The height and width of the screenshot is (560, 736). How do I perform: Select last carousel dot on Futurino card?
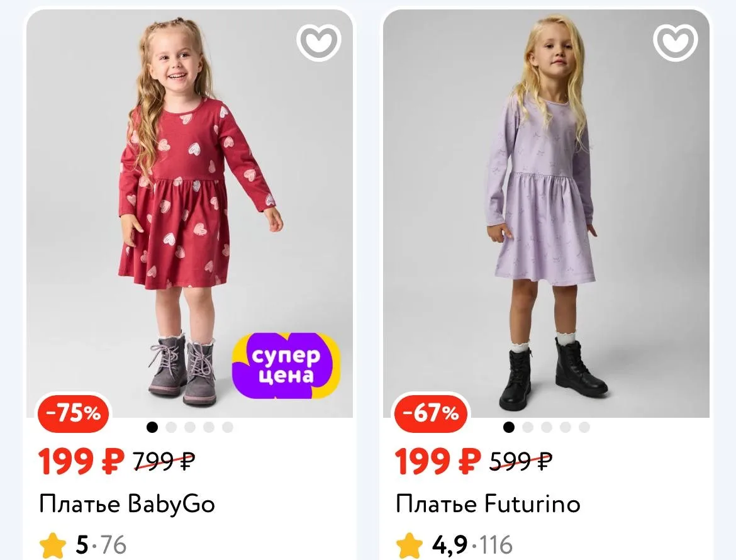click(x=584, y=428)
